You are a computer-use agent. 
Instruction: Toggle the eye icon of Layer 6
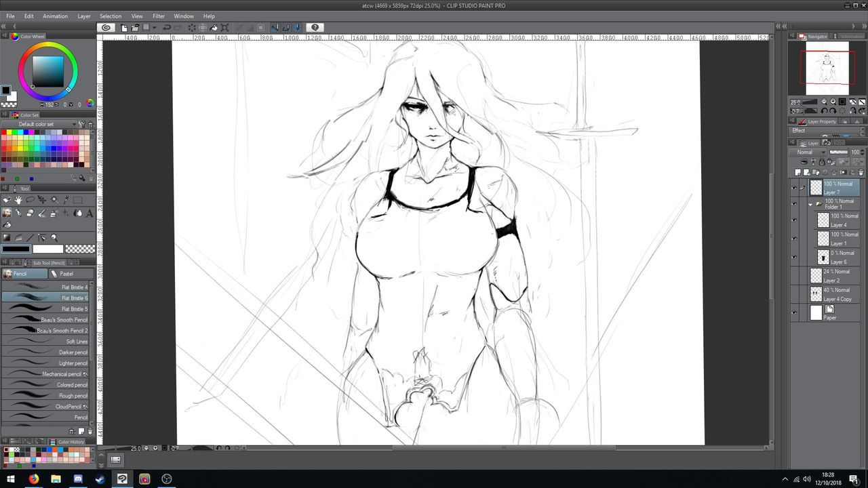coord(794,257)
